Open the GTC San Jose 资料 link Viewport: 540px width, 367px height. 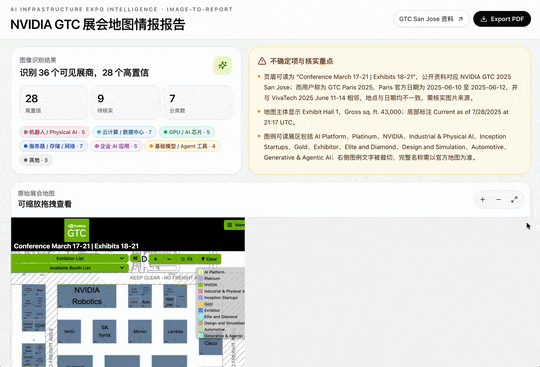tap(431, 19)
